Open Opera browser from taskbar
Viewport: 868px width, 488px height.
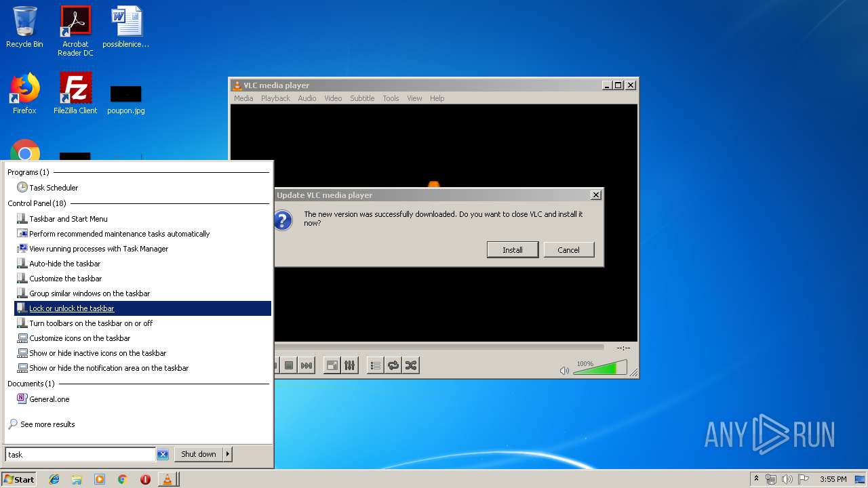point(145,479)
